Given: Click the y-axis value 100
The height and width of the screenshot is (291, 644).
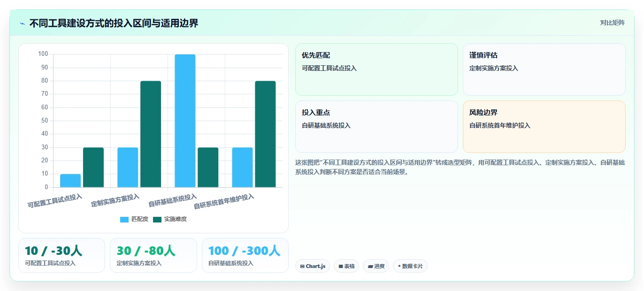Looking at the screenshot, I should tap(43, 54).
